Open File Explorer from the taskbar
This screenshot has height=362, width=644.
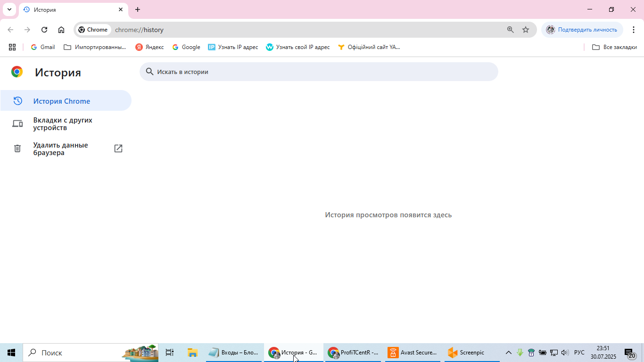point(192,353)
